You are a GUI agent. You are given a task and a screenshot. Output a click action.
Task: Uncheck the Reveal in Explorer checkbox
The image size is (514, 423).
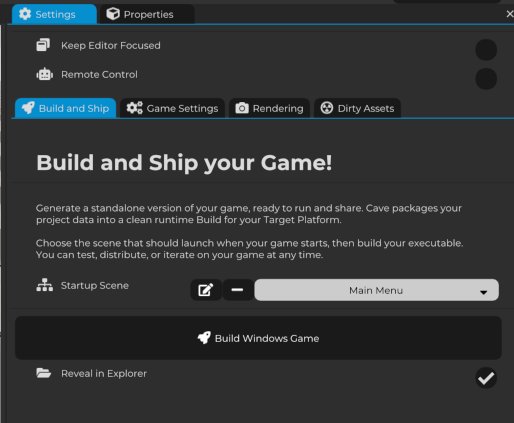click(x=486, y=378)
